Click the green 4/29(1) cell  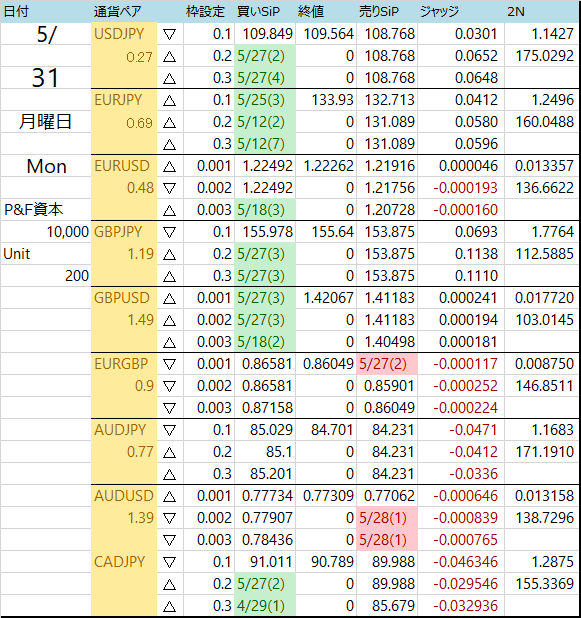265,606
